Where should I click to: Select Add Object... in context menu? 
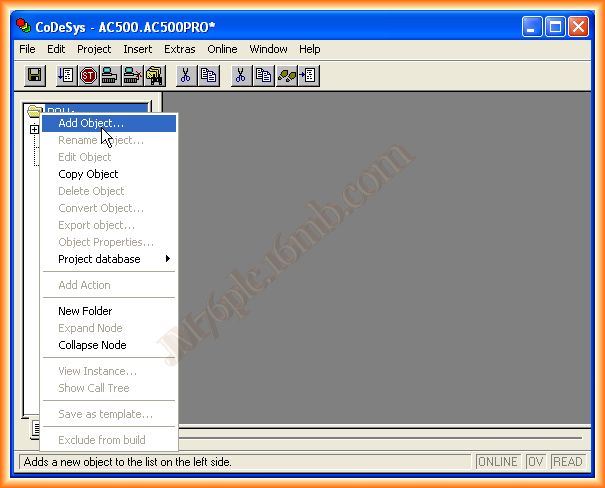click(x=91, y=123)
